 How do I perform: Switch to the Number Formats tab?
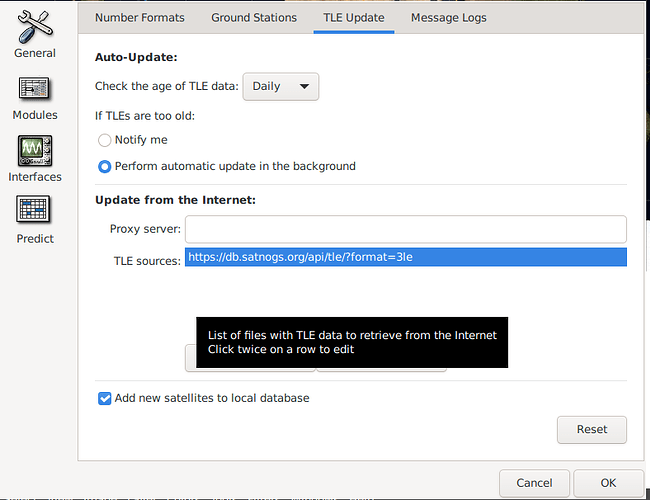[x=140, y=18]
